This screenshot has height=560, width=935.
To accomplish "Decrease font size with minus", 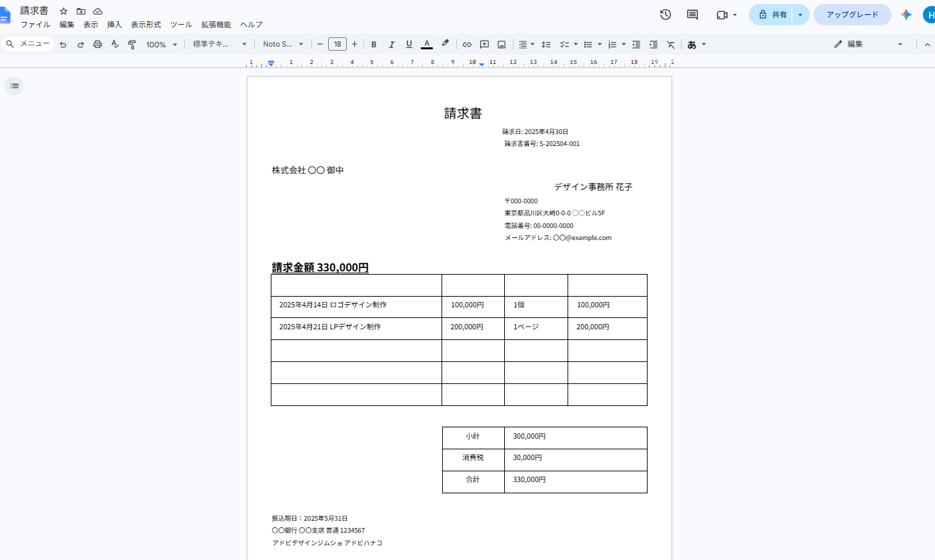I will coord(320,45).
